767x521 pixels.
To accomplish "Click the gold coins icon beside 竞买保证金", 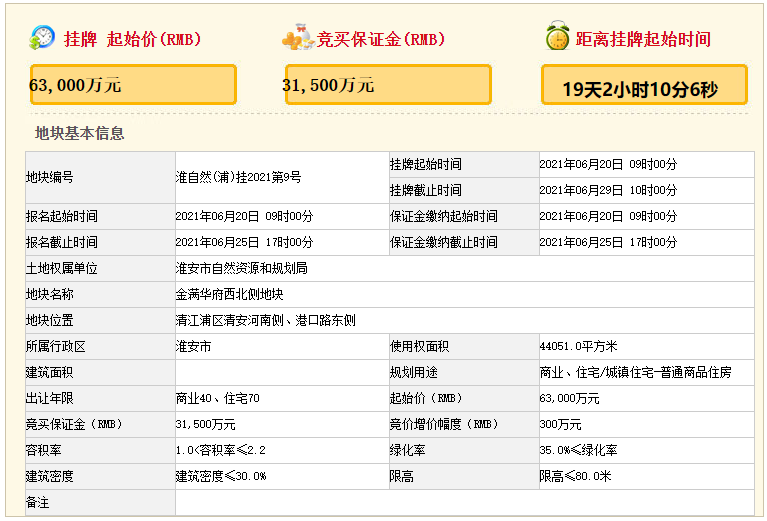I will [298, 37].
